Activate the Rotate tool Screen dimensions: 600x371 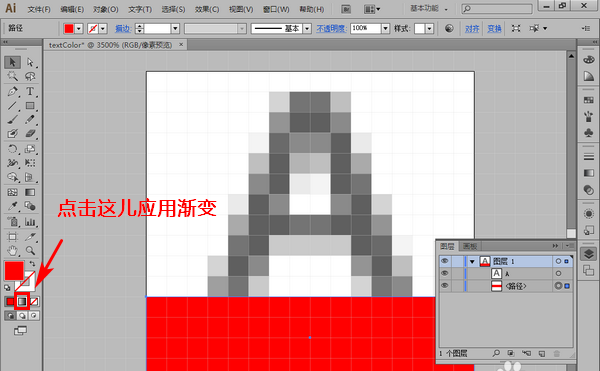point(12,149)
